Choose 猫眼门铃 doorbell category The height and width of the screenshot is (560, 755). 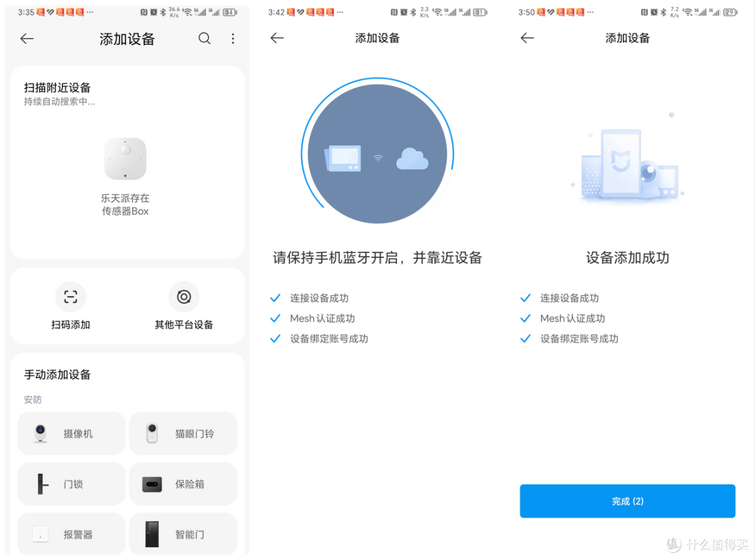click(x=183, y=433)
